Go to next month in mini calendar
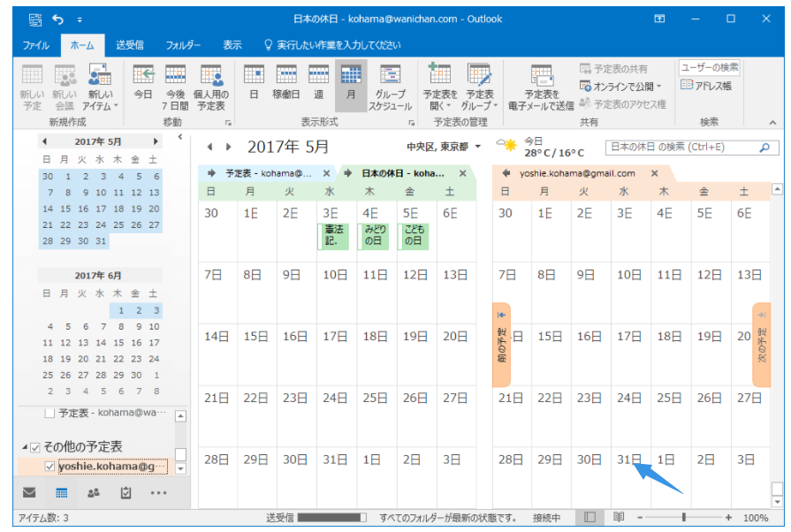Viewport: 791px width, 532px height. point(156,141)
